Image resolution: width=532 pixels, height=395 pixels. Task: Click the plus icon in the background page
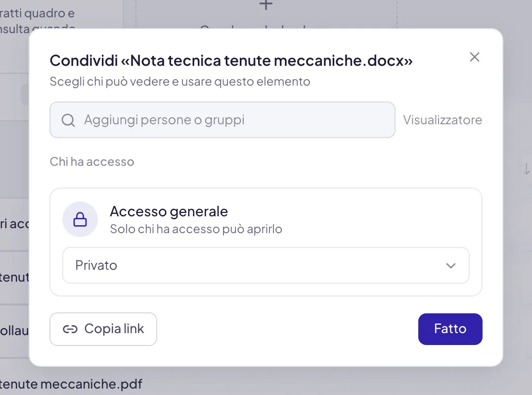266,5
